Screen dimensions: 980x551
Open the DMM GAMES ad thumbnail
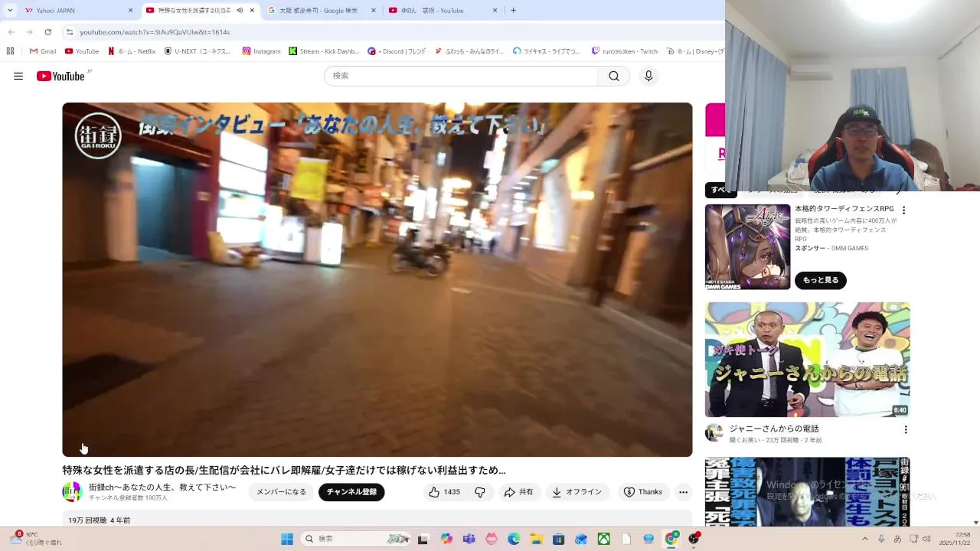(x=747, y=246)
